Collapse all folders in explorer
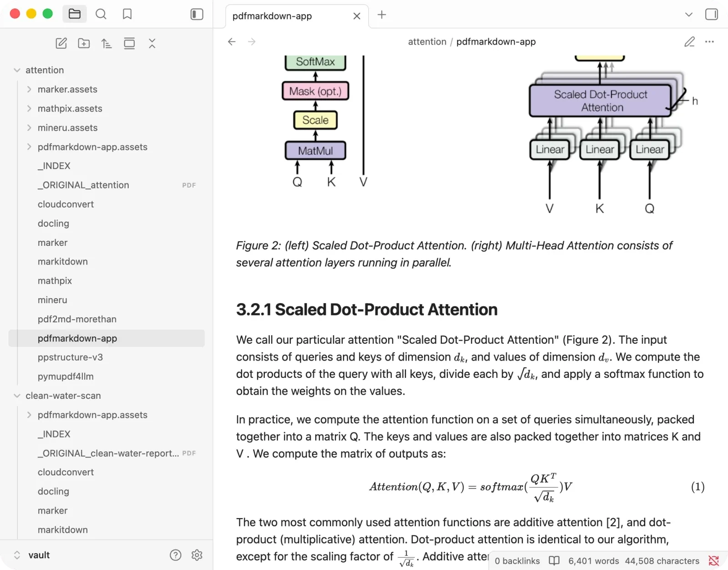Image resolution: width=728 pixels, height=570 pixels. [x=152, y=43]
